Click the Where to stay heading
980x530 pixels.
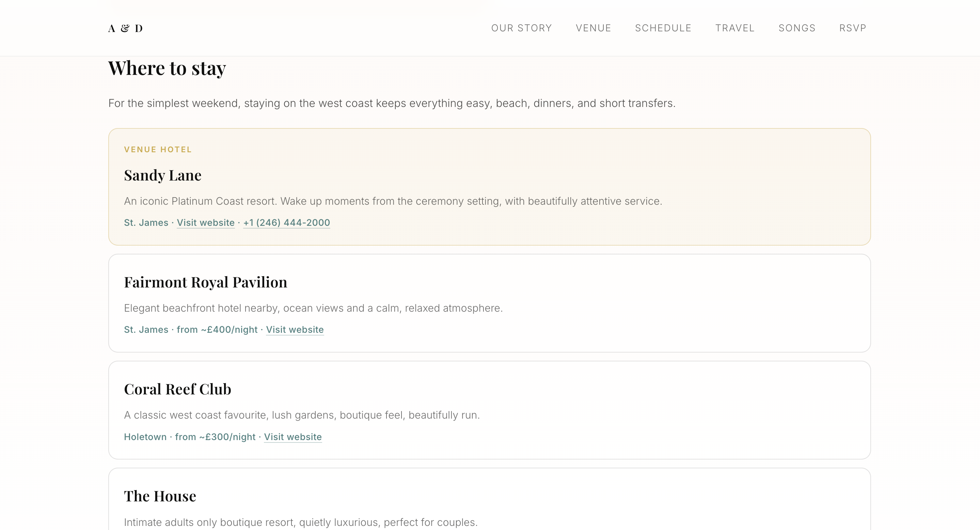click(167, 68)
